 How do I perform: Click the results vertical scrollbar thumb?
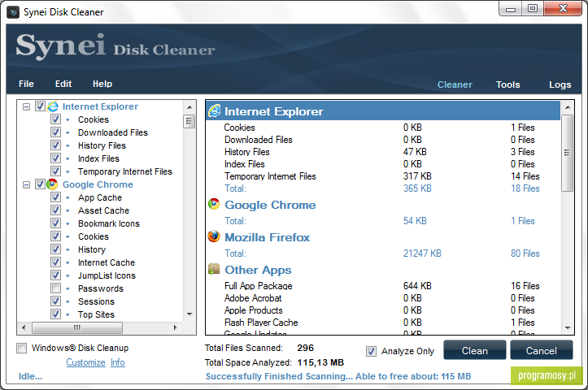click(568, 153)
